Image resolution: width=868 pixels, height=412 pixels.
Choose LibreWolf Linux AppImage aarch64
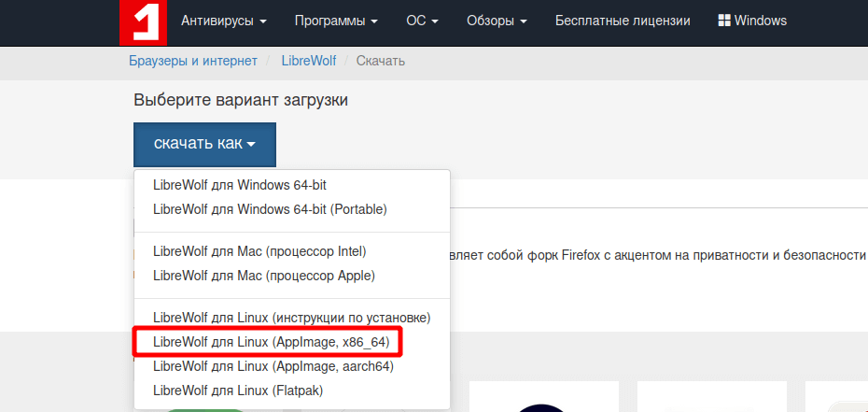[273, 366]
